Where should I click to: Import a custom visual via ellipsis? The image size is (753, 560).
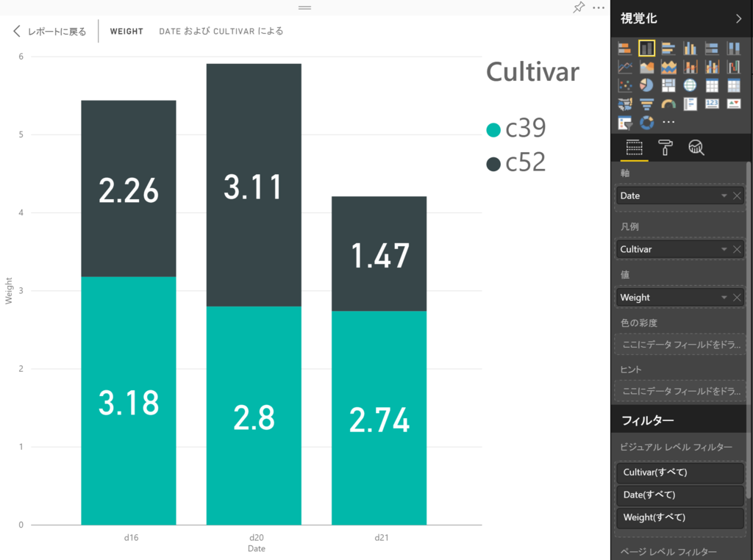tap(668, 123)
